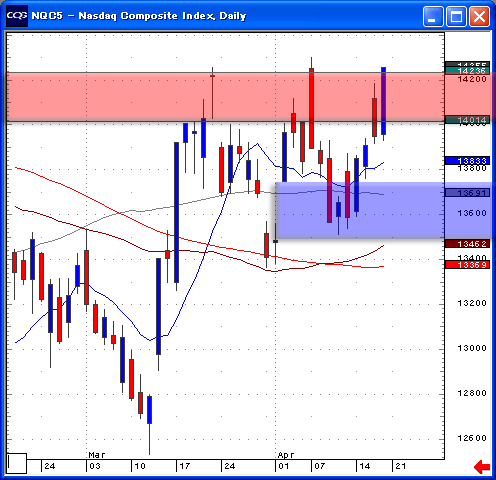
Task: Click the 'Apr' month label
Action: tap(286, 455)
